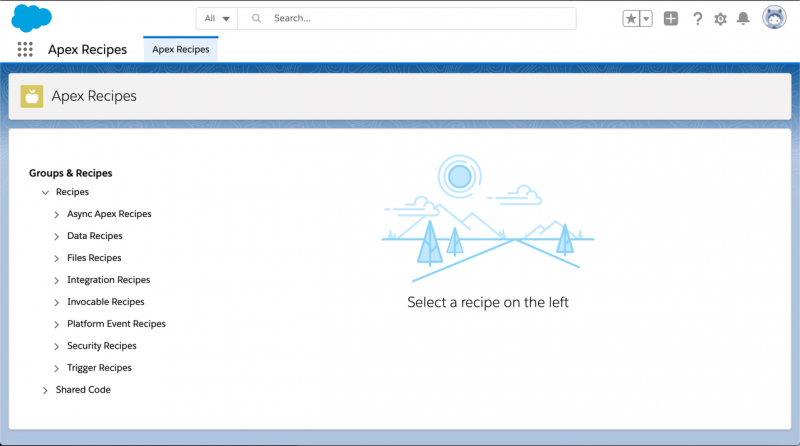
Task: Select Shared Code label
Action: pos(83,389)
